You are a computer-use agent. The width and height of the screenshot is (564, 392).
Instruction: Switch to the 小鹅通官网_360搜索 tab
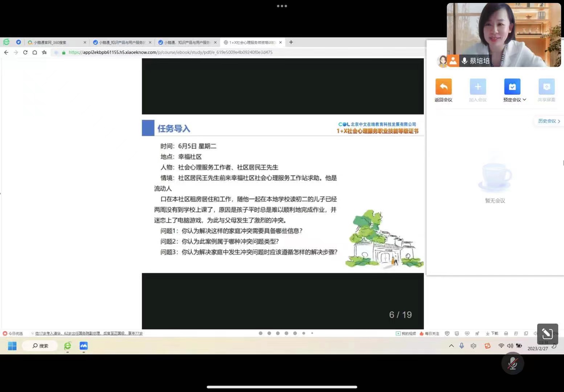click(x=54, y=42)
